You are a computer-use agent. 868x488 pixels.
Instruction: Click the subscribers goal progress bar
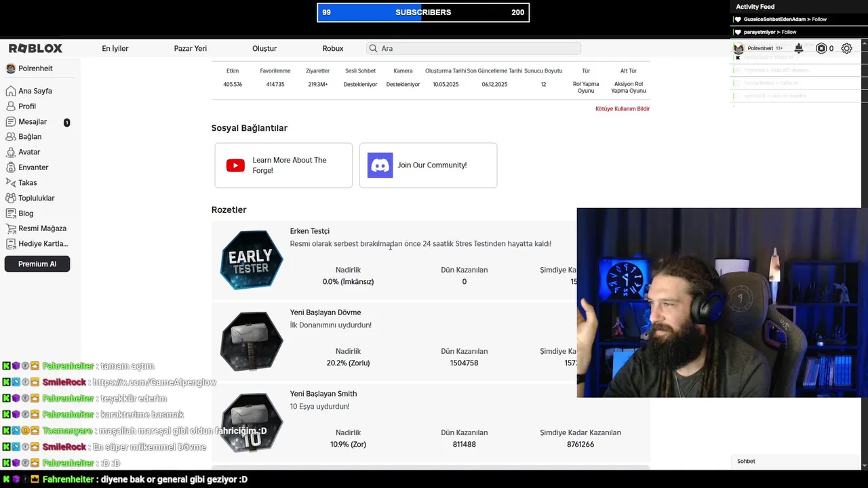(x=423, y=12)
